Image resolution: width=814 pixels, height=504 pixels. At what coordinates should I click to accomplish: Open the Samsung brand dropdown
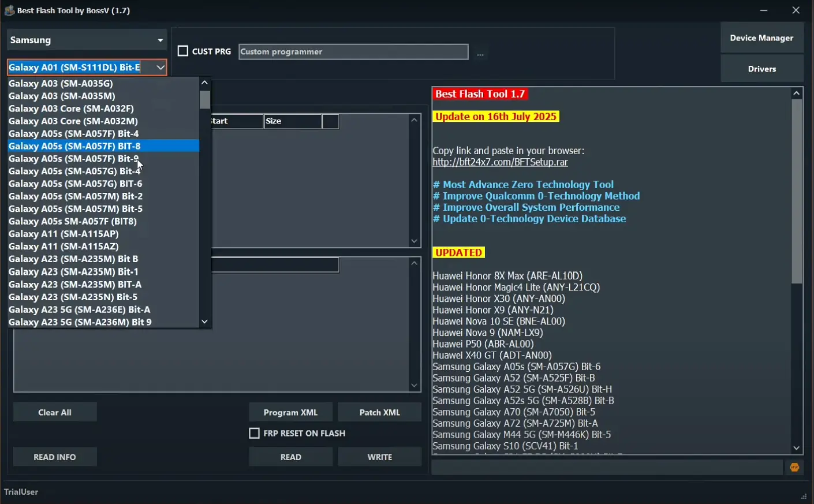87,40
